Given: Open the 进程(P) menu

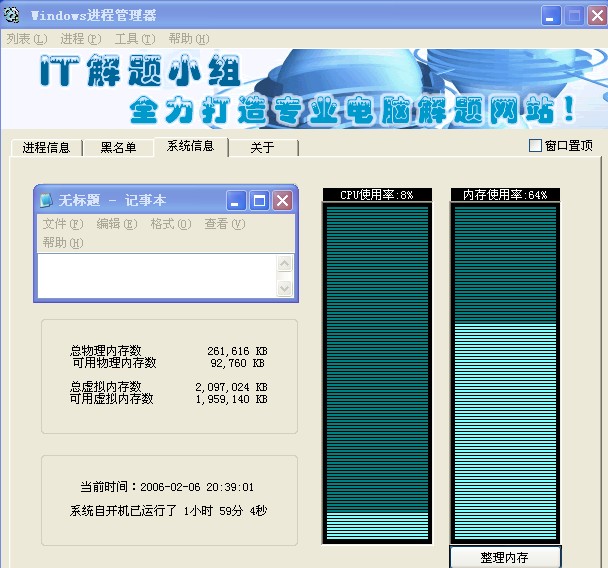Looking at the screenshot, I should tap(81, 39).
